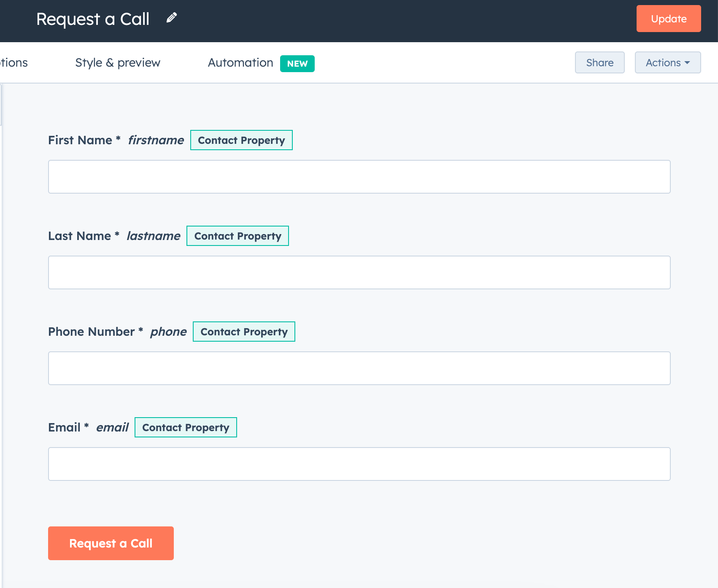Click the Update button
Screen dimensions: 718x588
[x=669, y=19]
